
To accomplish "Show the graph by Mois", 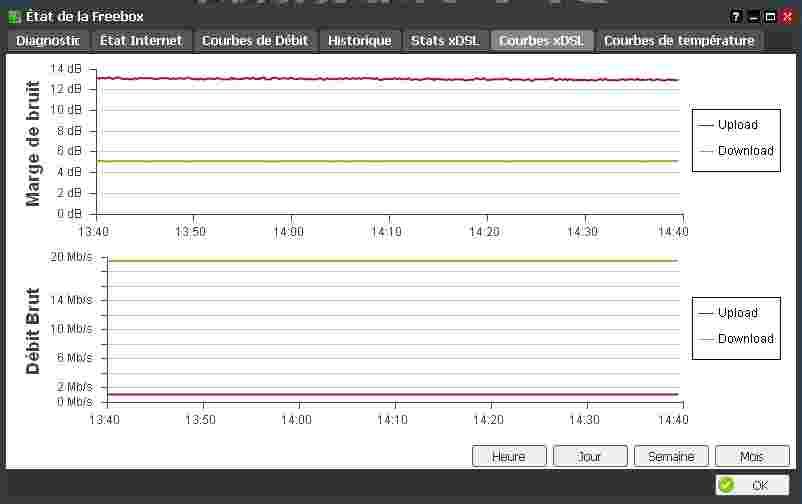I will tap(752, 456).
